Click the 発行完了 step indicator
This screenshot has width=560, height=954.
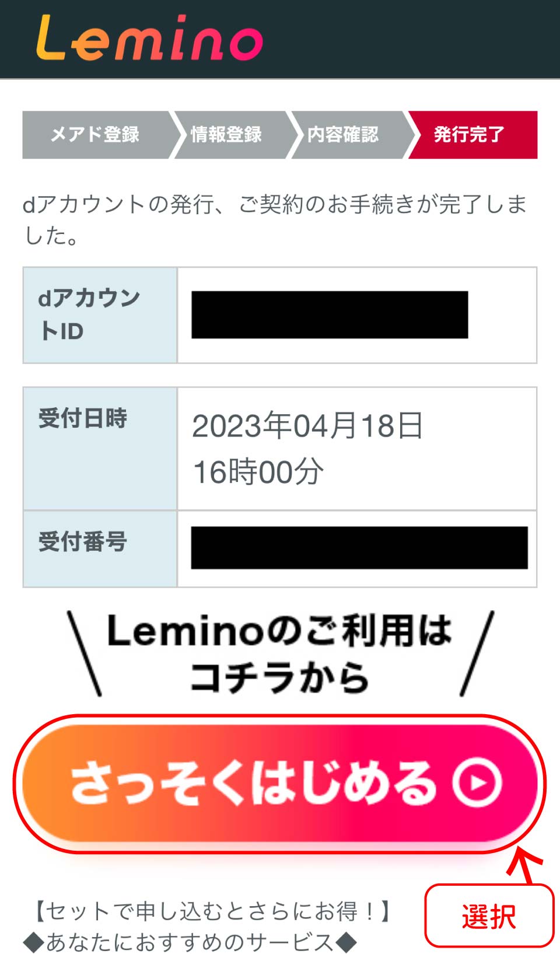point(469,135)
